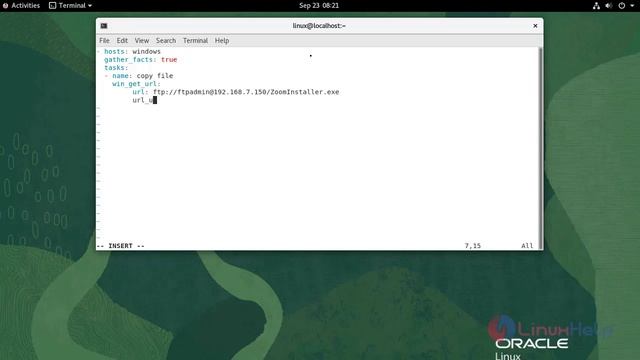This screenshot has width=640, height=360.
Task: Click the 'gather_facts' key text
Action: click(129, 60)
